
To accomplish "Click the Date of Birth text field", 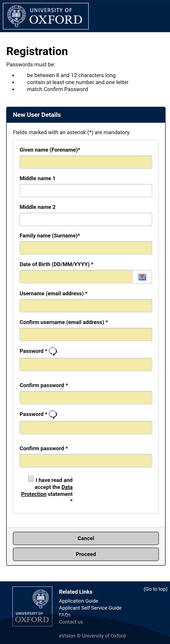I will pos(76,277).
